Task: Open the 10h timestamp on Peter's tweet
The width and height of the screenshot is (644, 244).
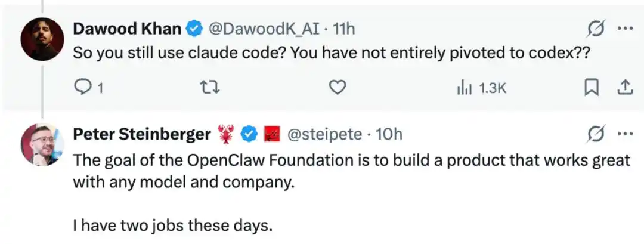Action: tap(391, 135)
